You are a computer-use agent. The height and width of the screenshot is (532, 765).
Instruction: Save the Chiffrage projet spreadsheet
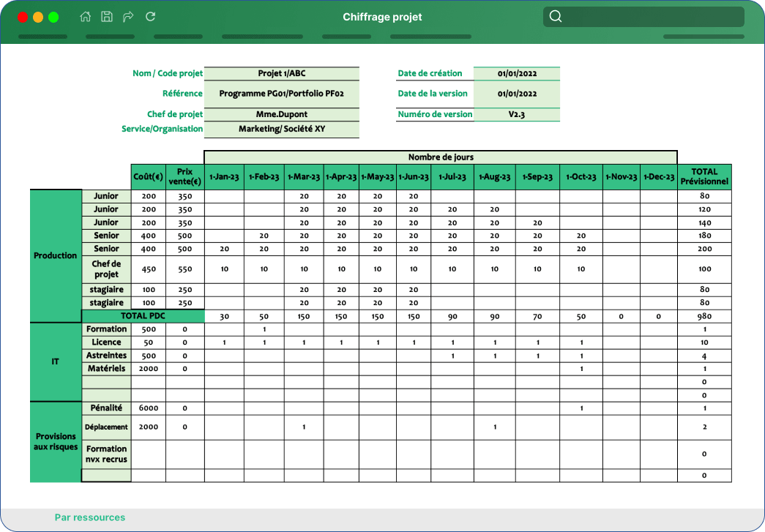click(x=106, y=16)
